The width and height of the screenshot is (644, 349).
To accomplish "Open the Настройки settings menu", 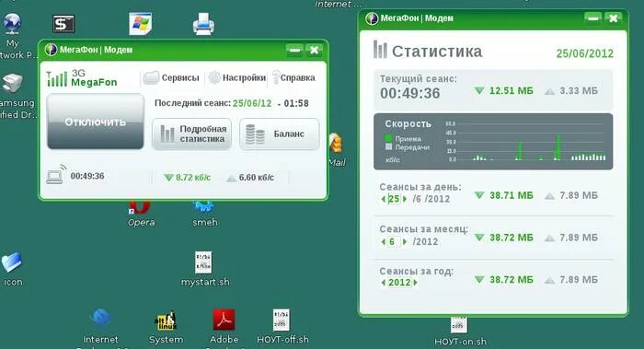I will point(237,77).
